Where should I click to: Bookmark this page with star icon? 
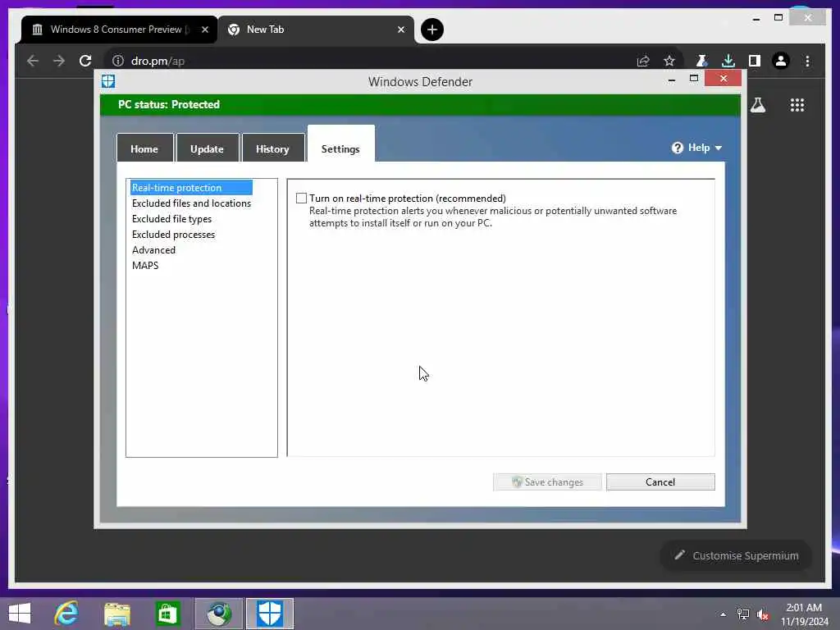669,61
